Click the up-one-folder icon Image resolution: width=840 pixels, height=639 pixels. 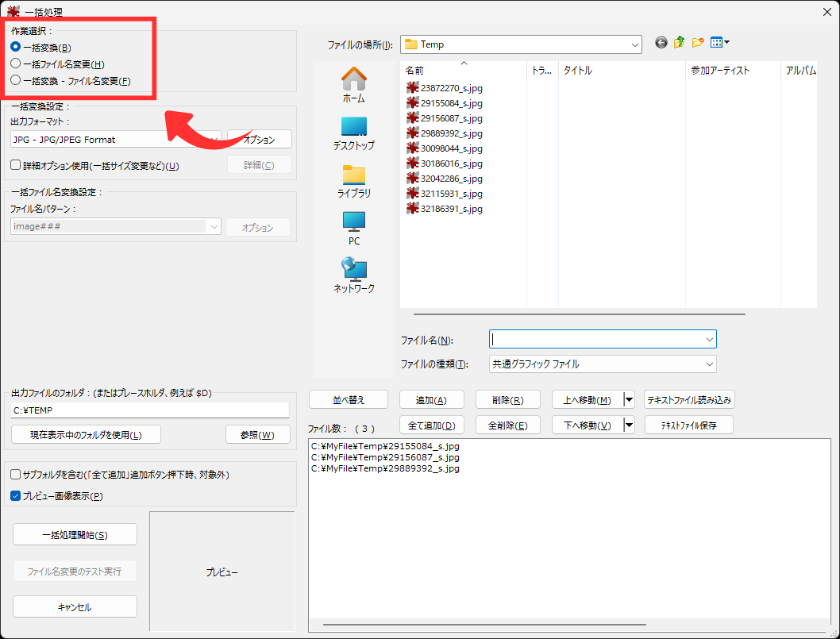coord(679,44)
